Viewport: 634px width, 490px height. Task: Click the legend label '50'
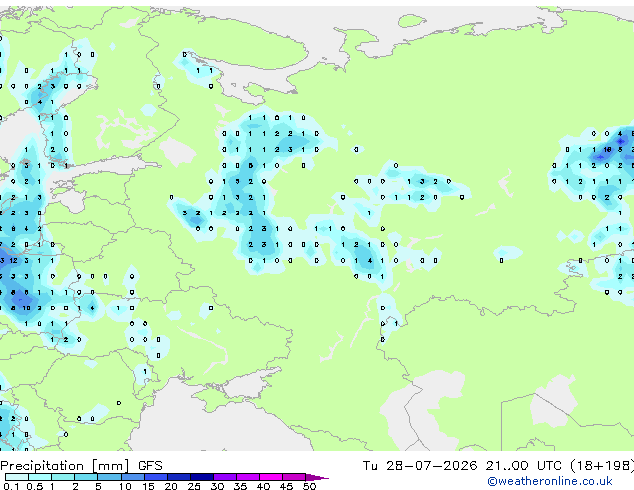(309, 486)
